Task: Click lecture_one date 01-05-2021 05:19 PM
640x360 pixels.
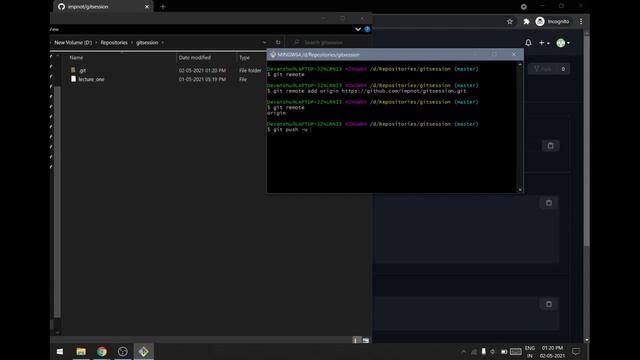Action: (x=202, y=79)
